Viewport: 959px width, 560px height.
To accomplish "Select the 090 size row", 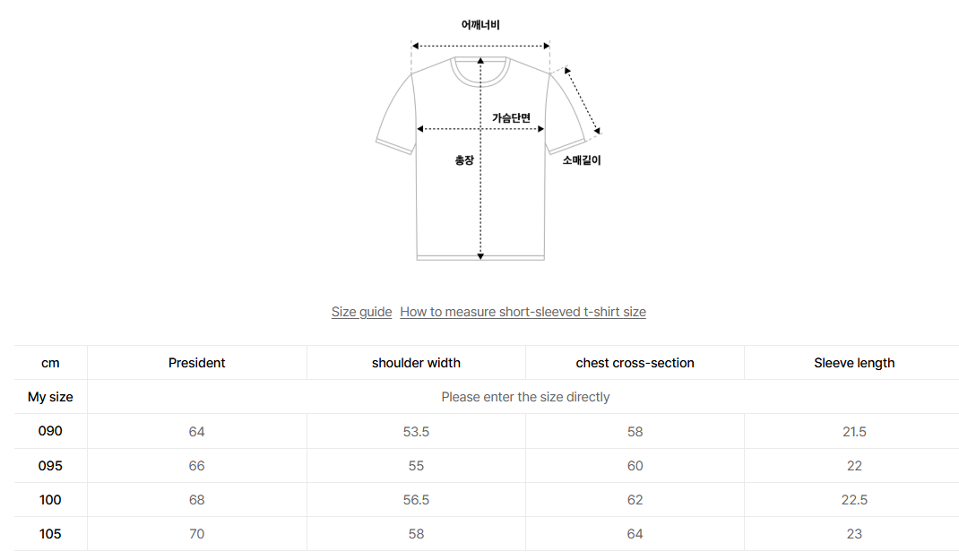I will 487,431.
